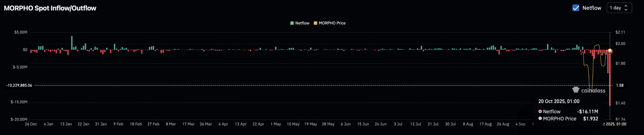Screen dimensions: 644x135
Task: Click the up-down chevron beside 1 day
Action: (x=626, y=8)
